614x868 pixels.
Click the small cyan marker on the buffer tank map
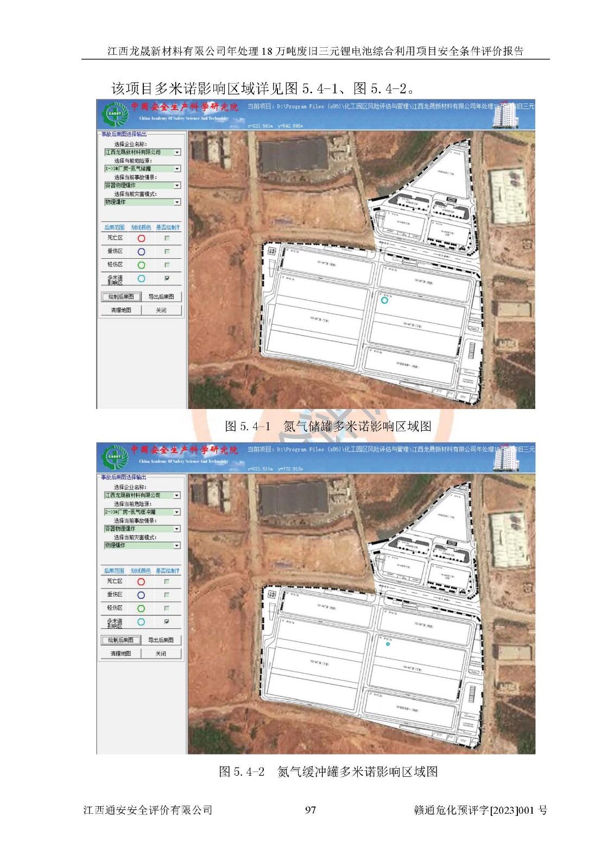pos(388,644)
